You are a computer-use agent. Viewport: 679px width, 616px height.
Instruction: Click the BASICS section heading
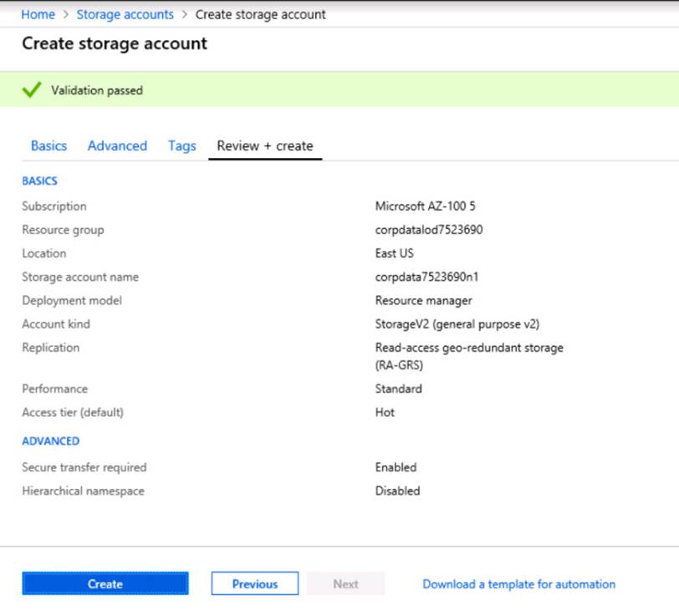click(x=39, y=181)
